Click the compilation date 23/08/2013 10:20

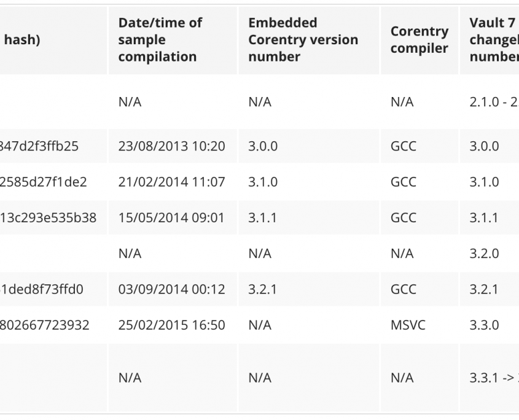(171, 146)
